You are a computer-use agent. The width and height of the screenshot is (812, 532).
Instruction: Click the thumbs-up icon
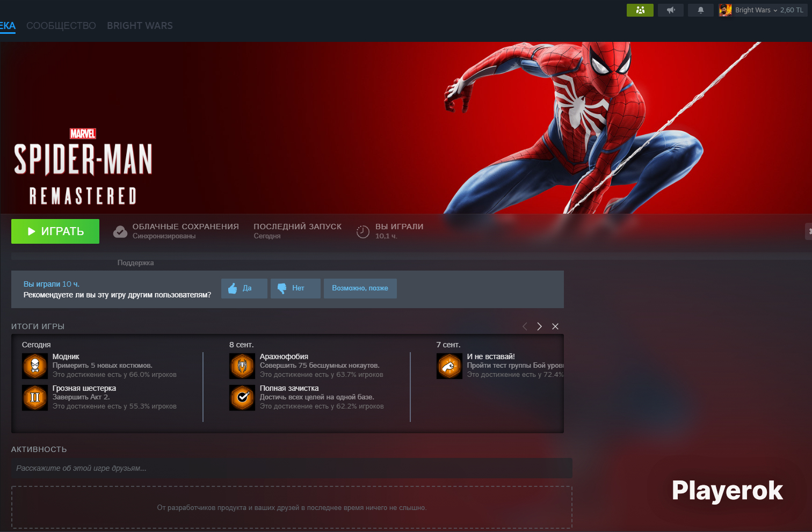coord(233,288)
